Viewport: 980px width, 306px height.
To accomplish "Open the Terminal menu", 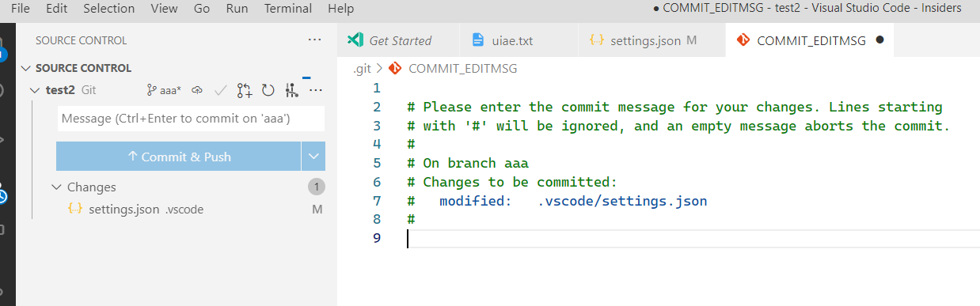I will [x=288, y=9].
